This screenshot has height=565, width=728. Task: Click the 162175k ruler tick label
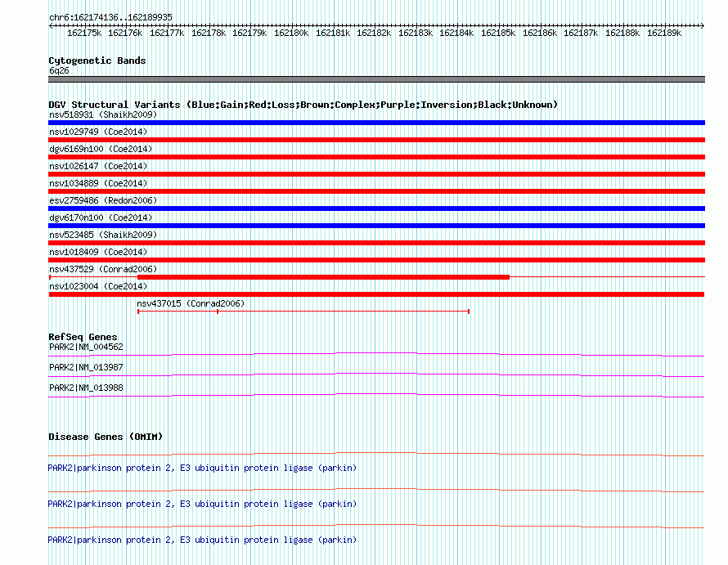(x=84, y=33)
